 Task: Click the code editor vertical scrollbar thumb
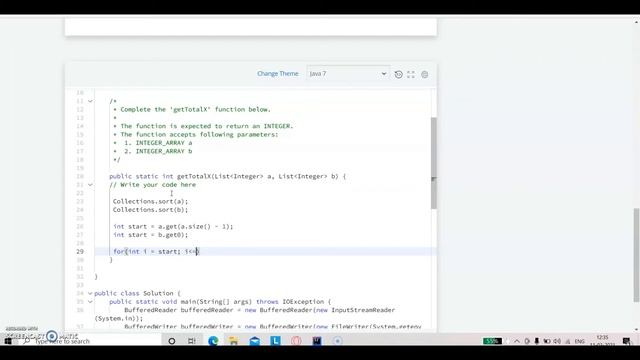(433, 163)
